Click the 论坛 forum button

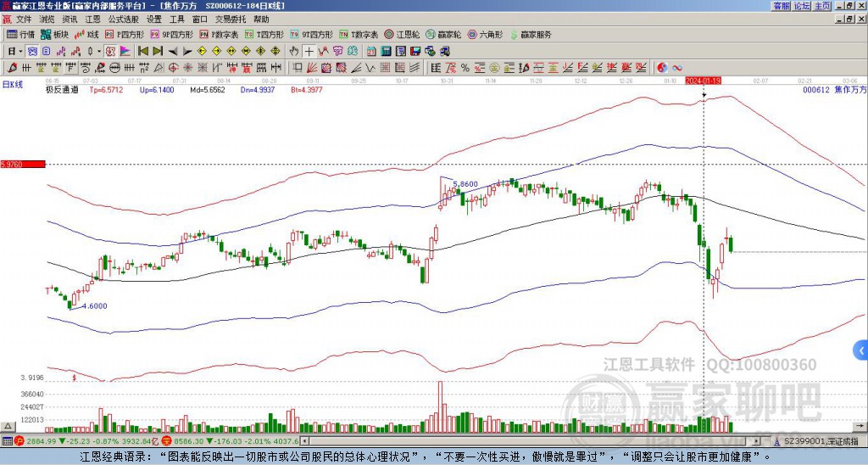[802, 6]
